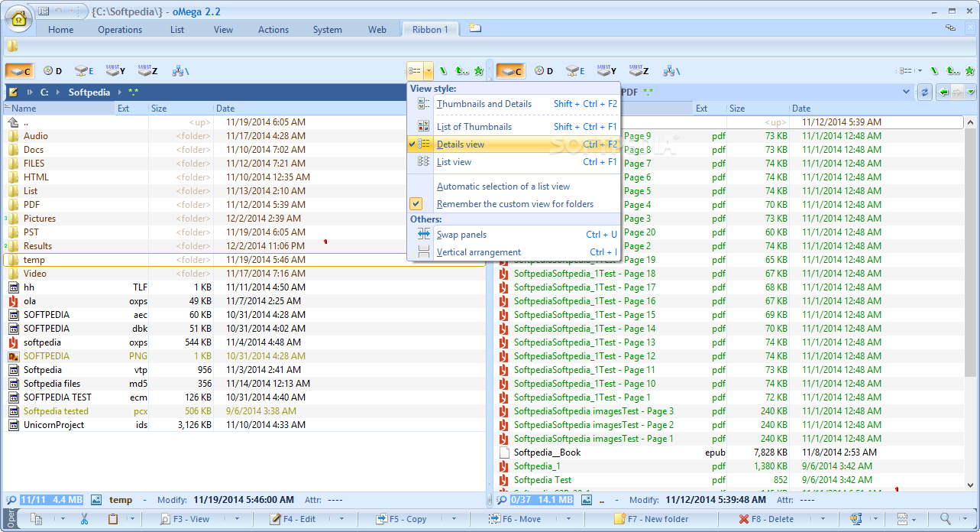The width and height of the screenshot is (980, 532).
Task: Toggle Remember the custom view for folders
Action: [x=514, y=204]
